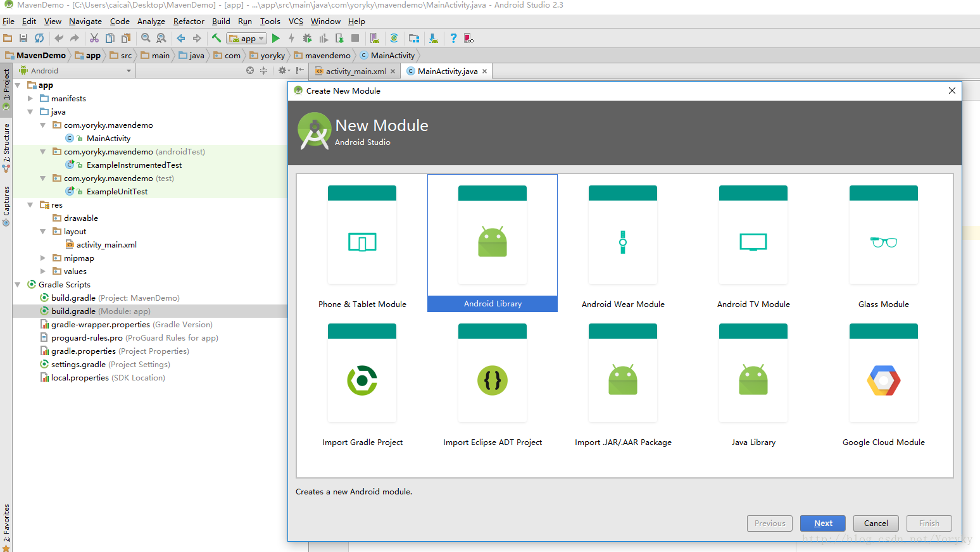Open the File menu
Image resolution: width=980 pixels, height=552 pixels.
pyautogui.click(x=8, y=21)
